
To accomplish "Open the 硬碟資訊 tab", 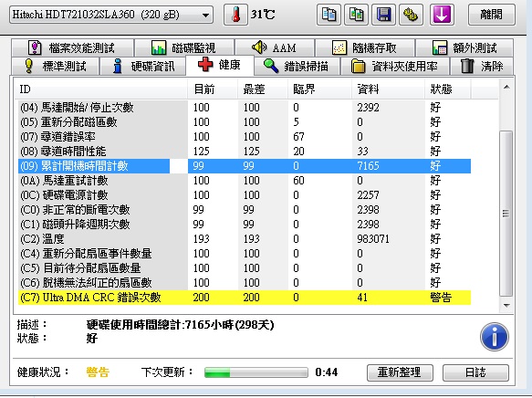I will tap(143, 66).
